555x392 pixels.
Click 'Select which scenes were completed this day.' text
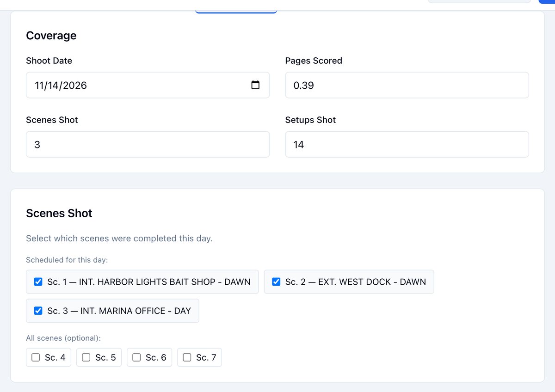(x=119, y=239)
